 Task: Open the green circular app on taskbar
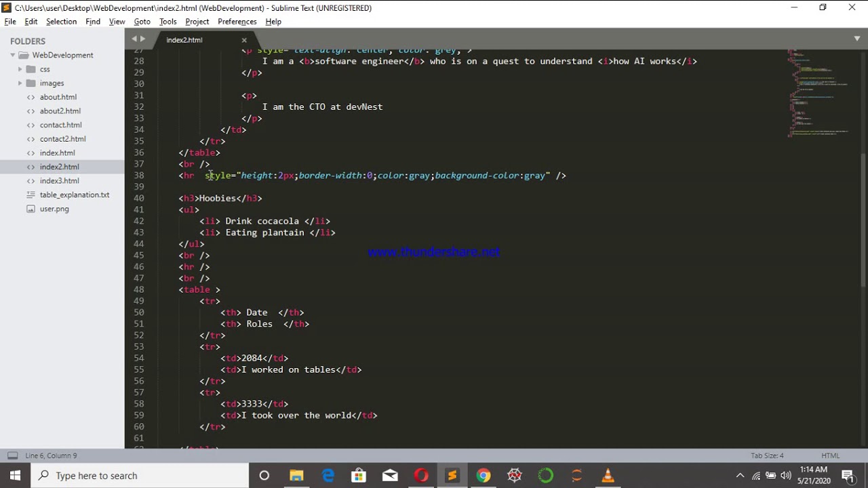click(545, 476)
